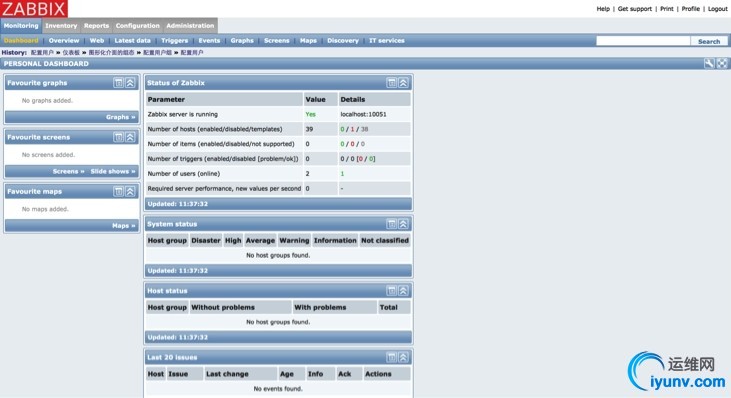
Task: Click the Zabbix logo
Action: (34, 8)
